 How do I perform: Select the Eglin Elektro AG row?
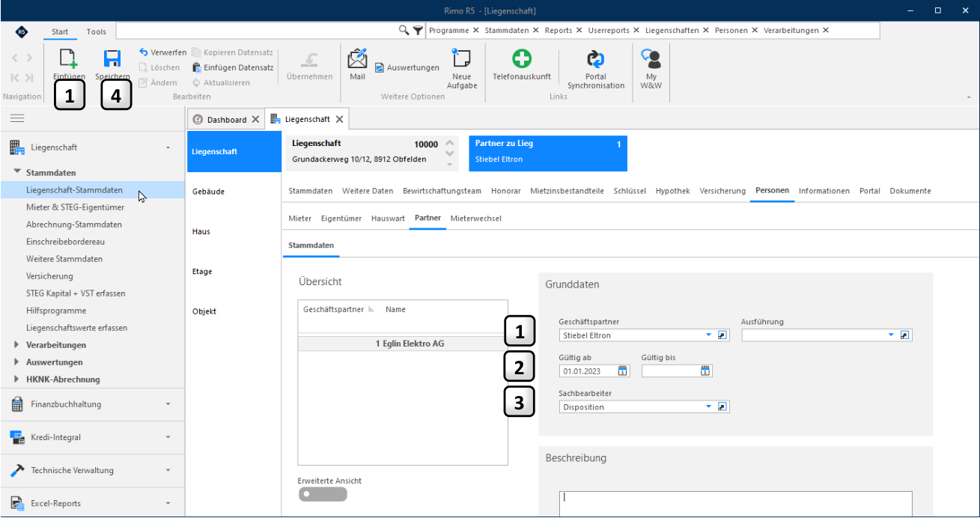point(402,344)
